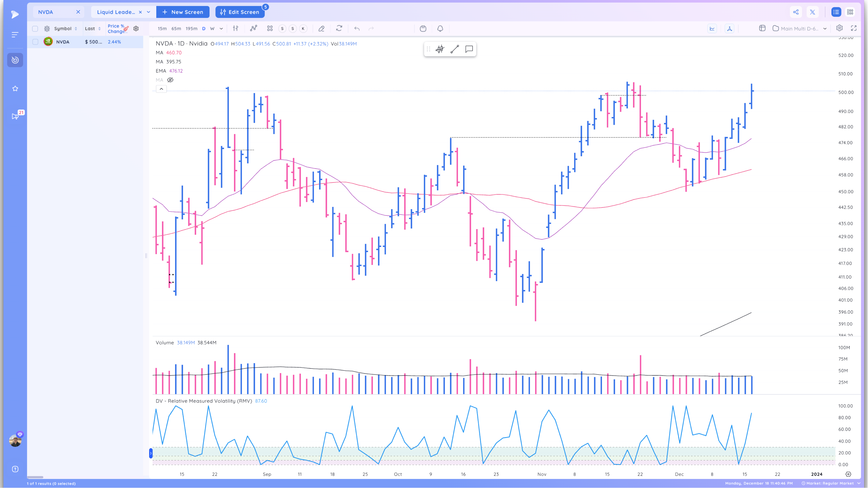Select the comment annotation tool
Image resolution: width=868 pixels, height=488 pixels.
469,49
